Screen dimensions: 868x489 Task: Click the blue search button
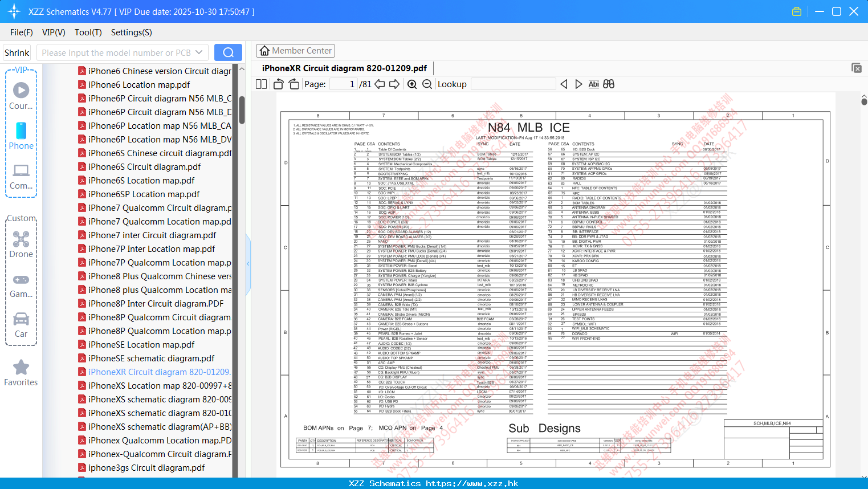click(228, 52)
